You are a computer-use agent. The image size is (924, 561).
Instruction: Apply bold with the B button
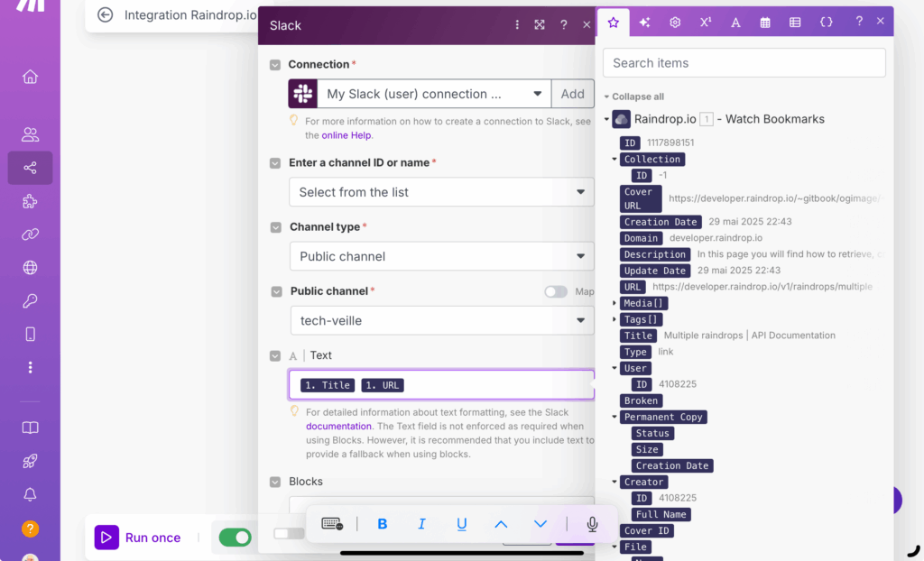coord(383,524)
